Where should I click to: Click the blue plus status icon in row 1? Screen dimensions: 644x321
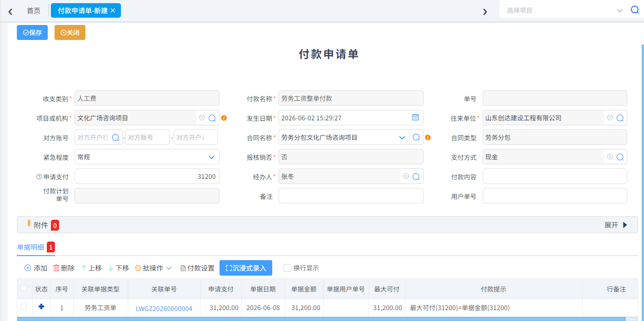41,307
